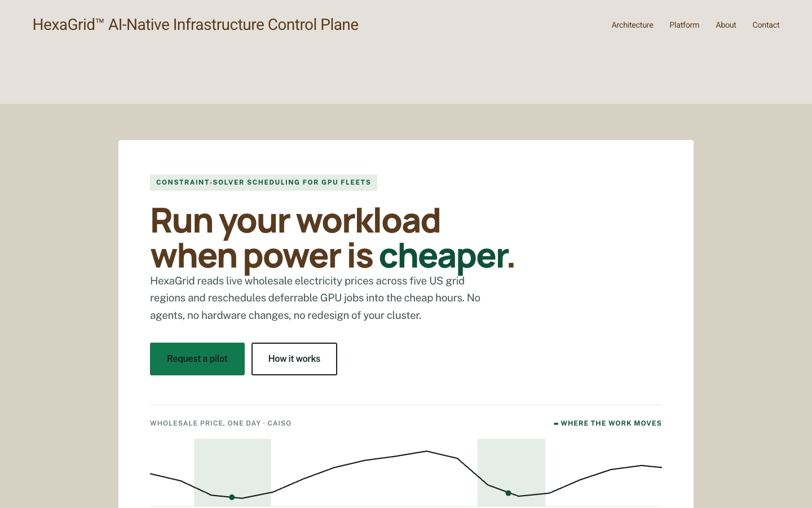
Task: Click the constraint-solver scheduling badge
Action: pyautogui.click(x=263, y=182)
